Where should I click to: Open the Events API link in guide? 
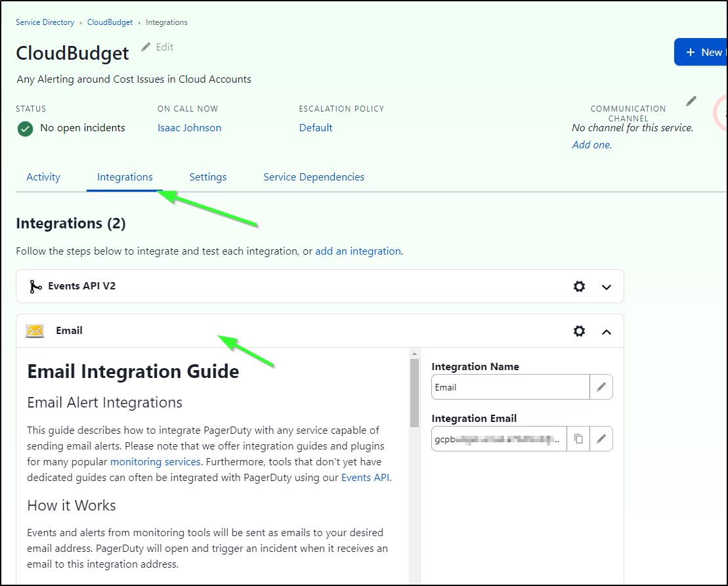pos(366,478)
